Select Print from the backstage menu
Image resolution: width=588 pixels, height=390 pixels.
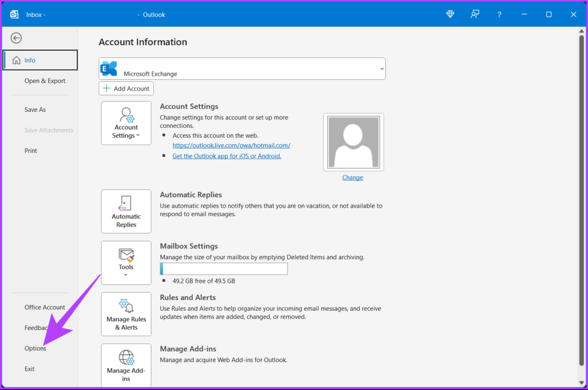[30, 151]
